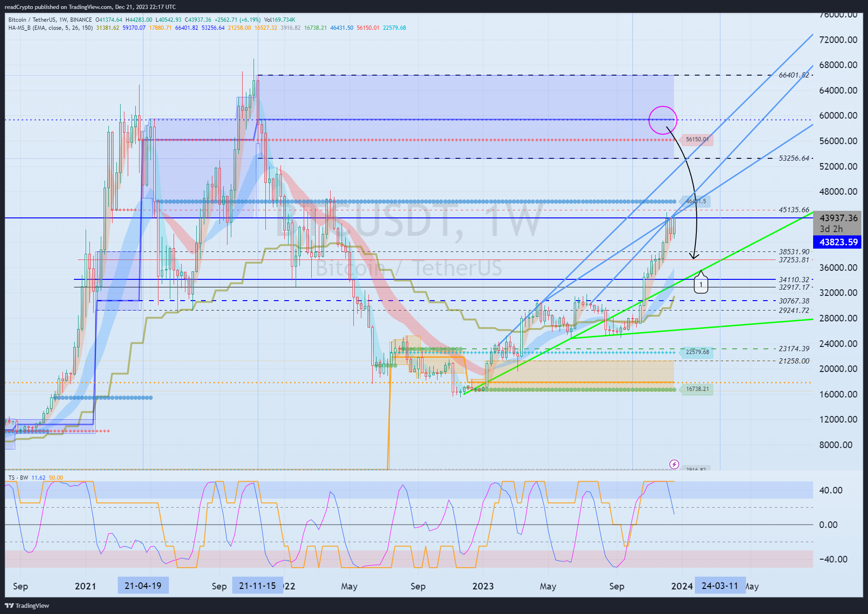This screenshot has width=868, height=614.
Task: Click the 21258.00 level label
Action: pyautogui.click(x=794, y=361)
